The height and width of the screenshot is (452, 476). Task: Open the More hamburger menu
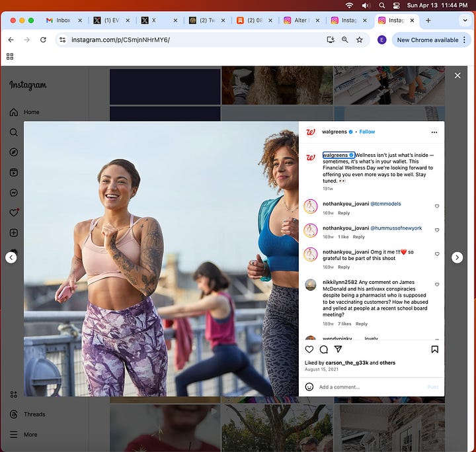(x=23, y=434)
